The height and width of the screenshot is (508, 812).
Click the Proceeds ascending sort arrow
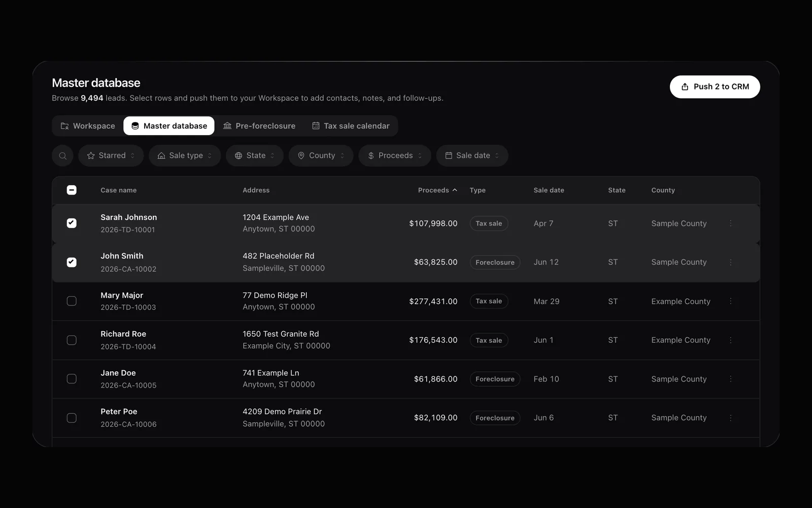pos(455,190)
